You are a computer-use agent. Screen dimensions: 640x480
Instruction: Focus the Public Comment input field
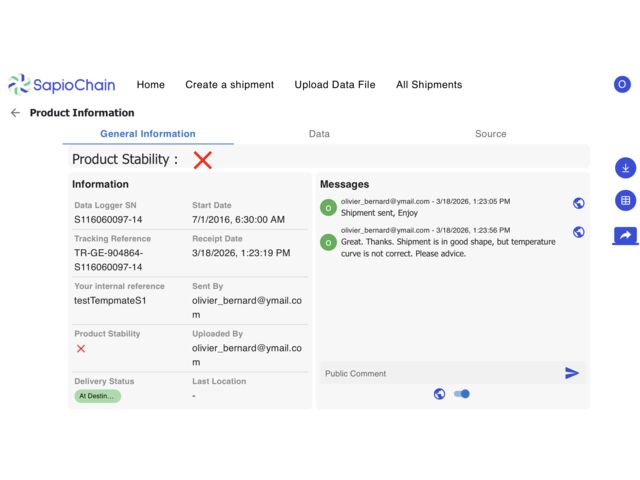[440, 373]
